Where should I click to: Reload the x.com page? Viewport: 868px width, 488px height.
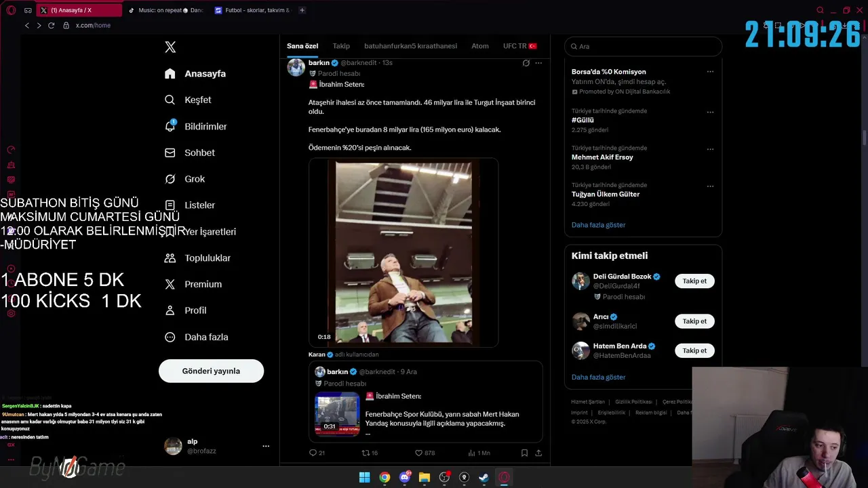51,25
